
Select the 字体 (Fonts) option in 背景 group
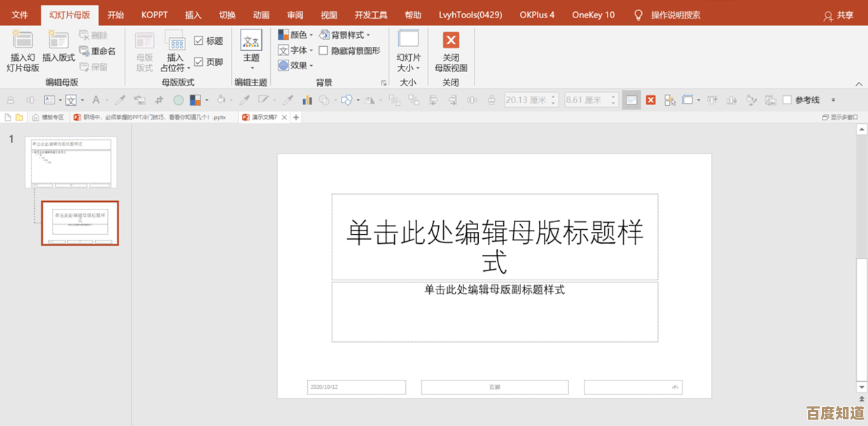[293, 50]
